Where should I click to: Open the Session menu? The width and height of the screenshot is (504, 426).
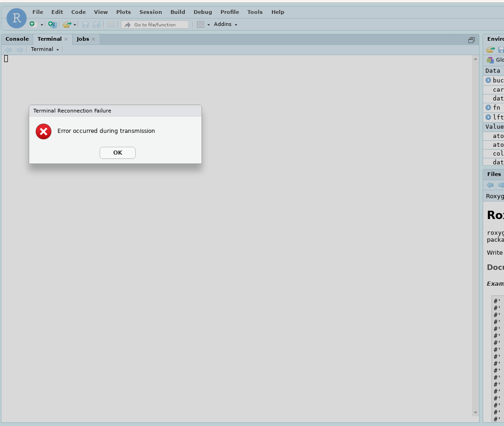point(151,12)
